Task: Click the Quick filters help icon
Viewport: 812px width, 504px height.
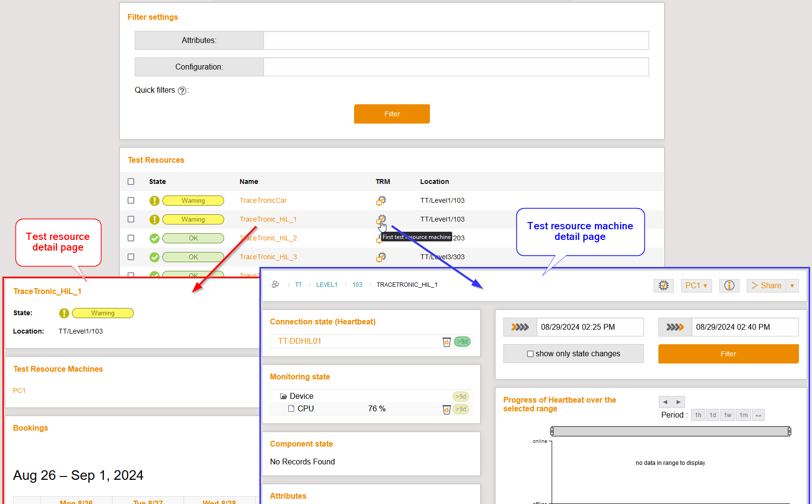Action: (182, 91)
